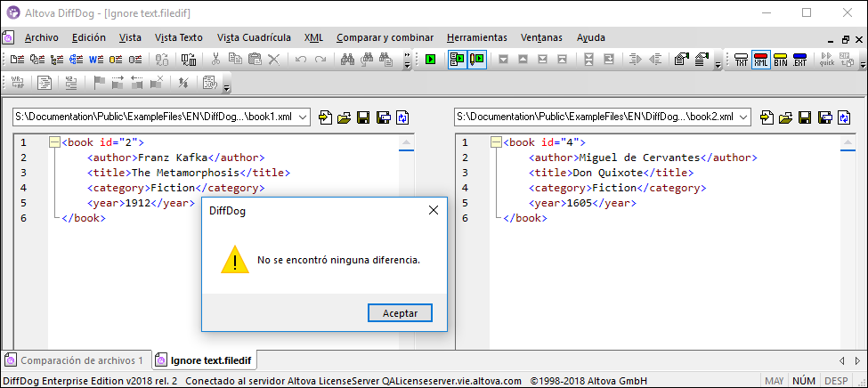Image resolution: width=868 pixels, height=388 pixels.
Task: Collapse the book element in left pane
Action: point(54,142)
